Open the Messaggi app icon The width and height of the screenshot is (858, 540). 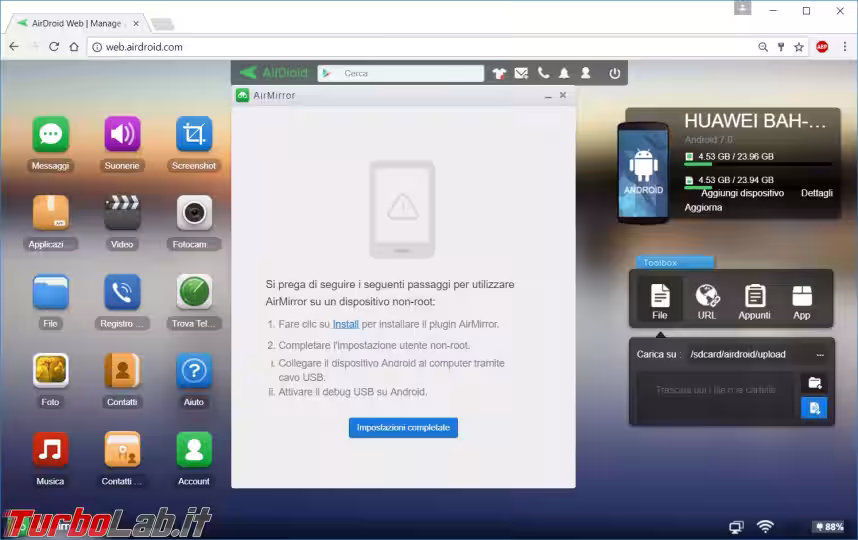(x=50, y=135)
